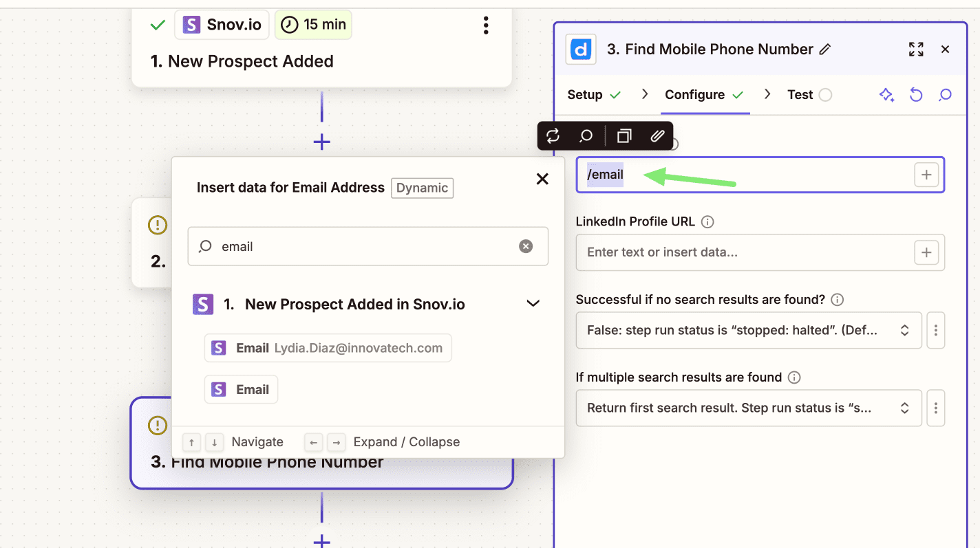980x548 pixels.
Task: Open the Successful if no search results dropdown
Action: [x=748, y=331]
